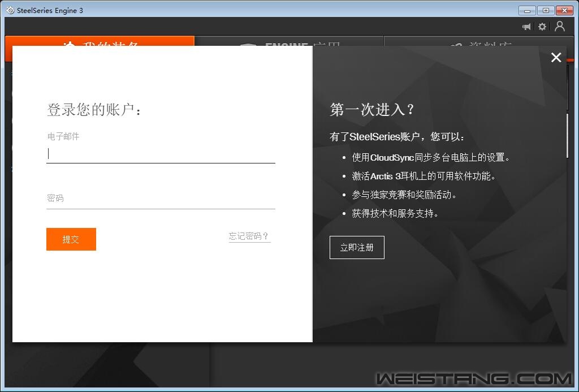Submit the login form with 提交
The image size is (579, 392).
(x=71, y=239)
